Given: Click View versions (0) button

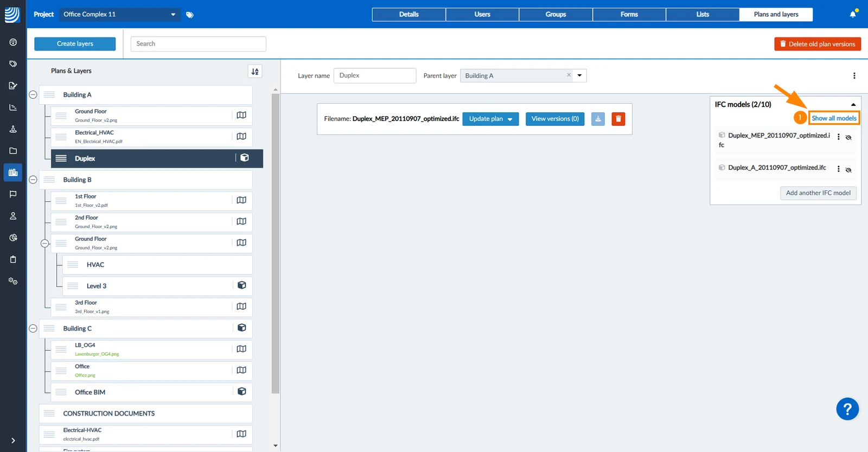Looking at the screenshot, I should coord(555,119).
